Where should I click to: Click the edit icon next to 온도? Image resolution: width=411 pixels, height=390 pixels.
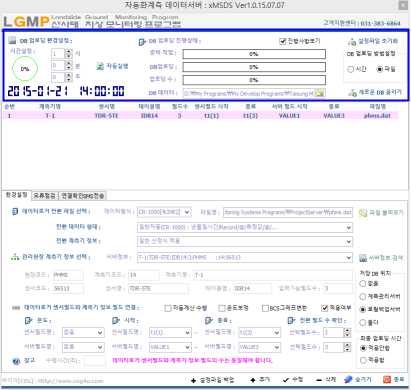pyautogui.click(x=29, y=320)
